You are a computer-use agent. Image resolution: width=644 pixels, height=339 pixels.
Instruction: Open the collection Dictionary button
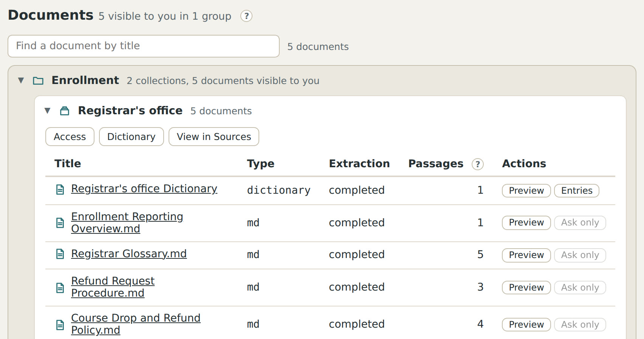[132, 137]
